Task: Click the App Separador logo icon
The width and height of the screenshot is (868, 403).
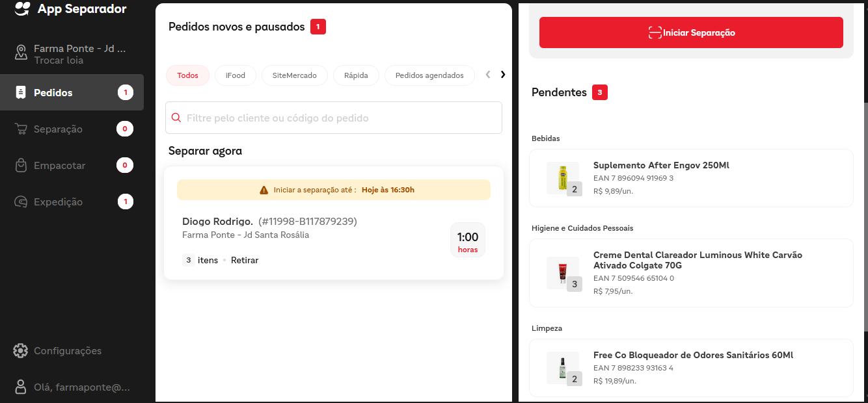Action: click(23, 8)
